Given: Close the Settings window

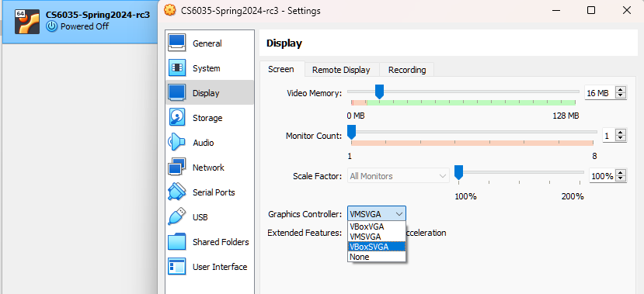Looking at the screenshot, I should [x=627, y=10].
